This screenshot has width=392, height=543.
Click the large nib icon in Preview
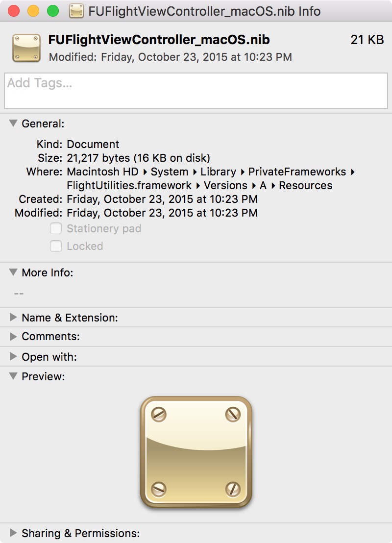click(x=196, y=450)
